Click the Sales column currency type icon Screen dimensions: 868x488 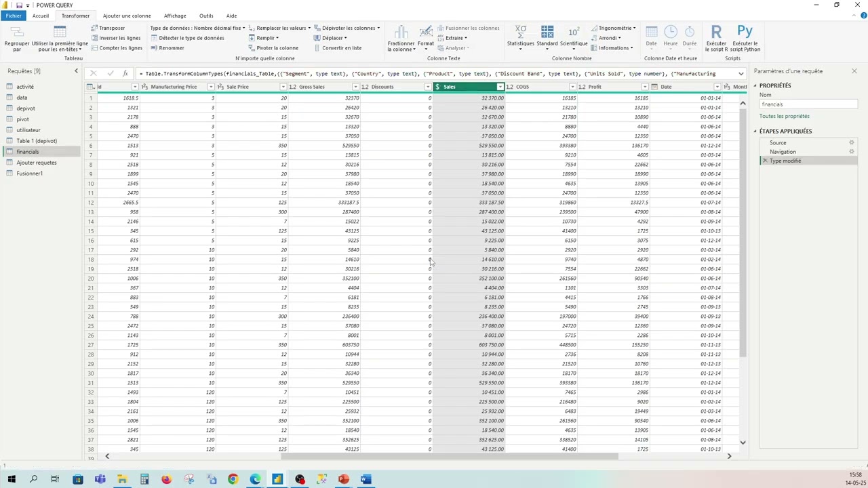[438, 87]
